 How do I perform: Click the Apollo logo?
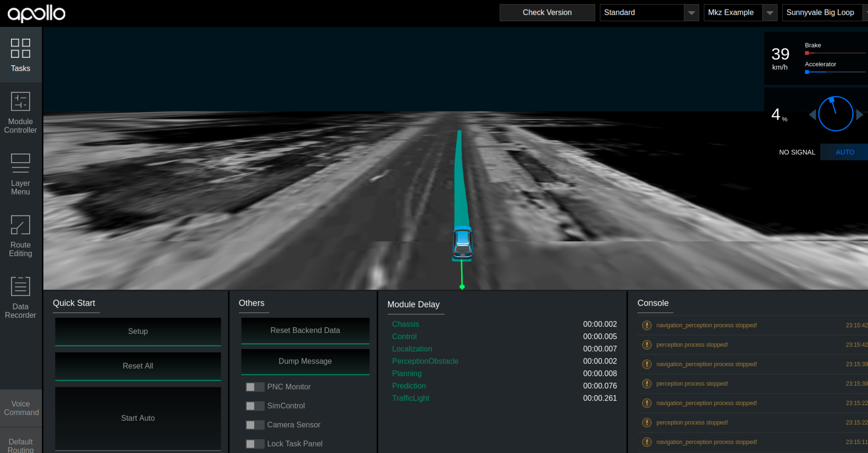point(36,14)
